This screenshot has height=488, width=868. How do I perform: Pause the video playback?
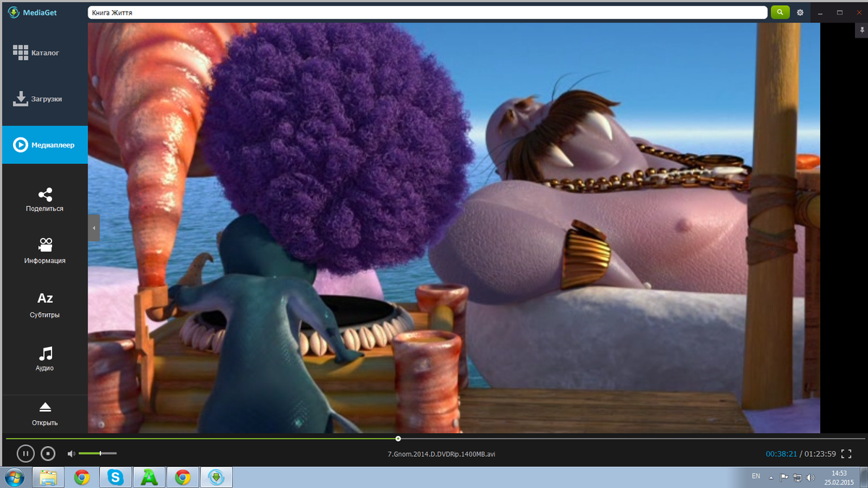pyautogui.click(x=25, y=454)
